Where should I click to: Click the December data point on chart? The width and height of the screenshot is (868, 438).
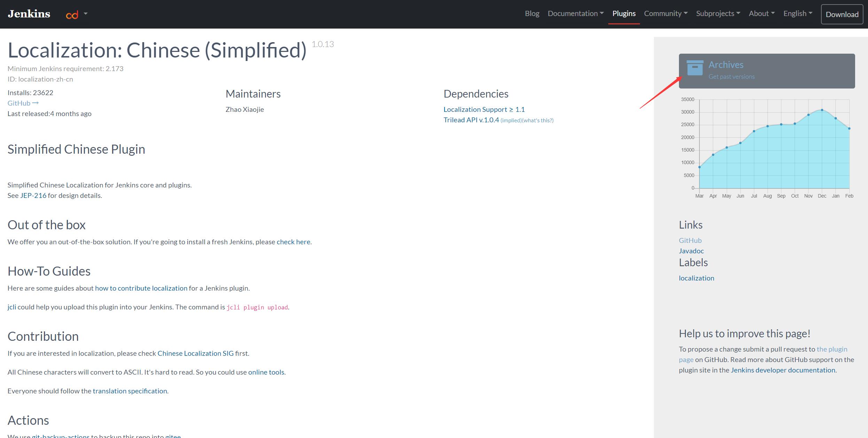coord(822,110)
